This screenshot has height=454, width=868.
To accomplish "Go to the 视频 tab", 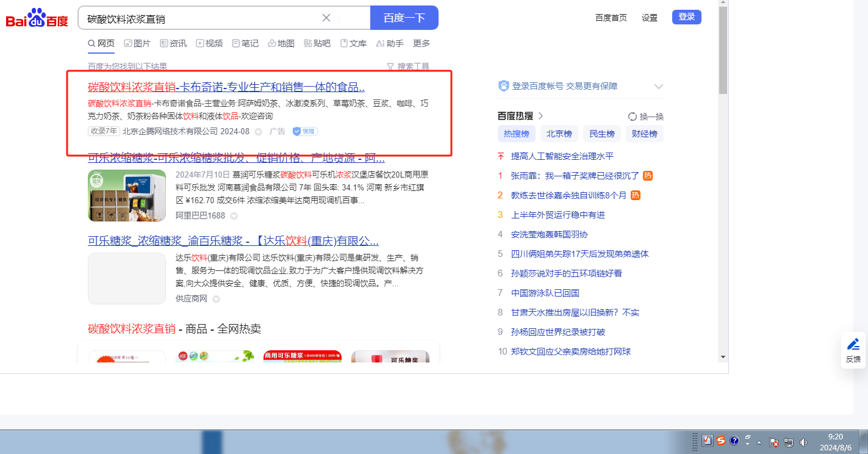I will coord(209,43).
